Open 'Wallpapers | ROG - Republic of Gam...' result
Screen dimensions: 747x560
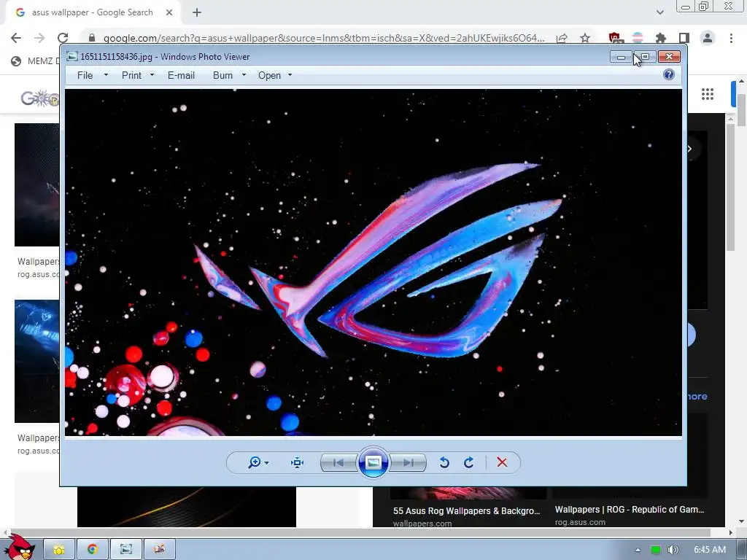click(630, 510)
